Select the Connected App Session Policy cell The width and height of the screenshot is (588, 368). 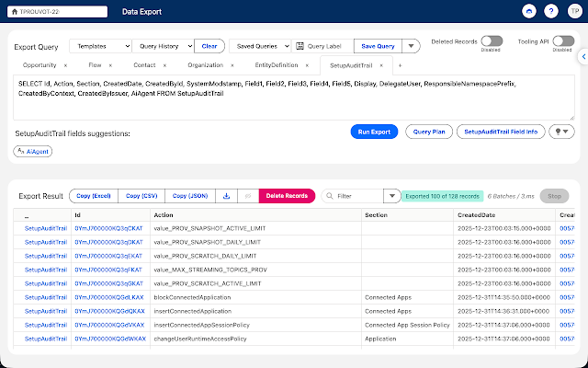[407, 325]
